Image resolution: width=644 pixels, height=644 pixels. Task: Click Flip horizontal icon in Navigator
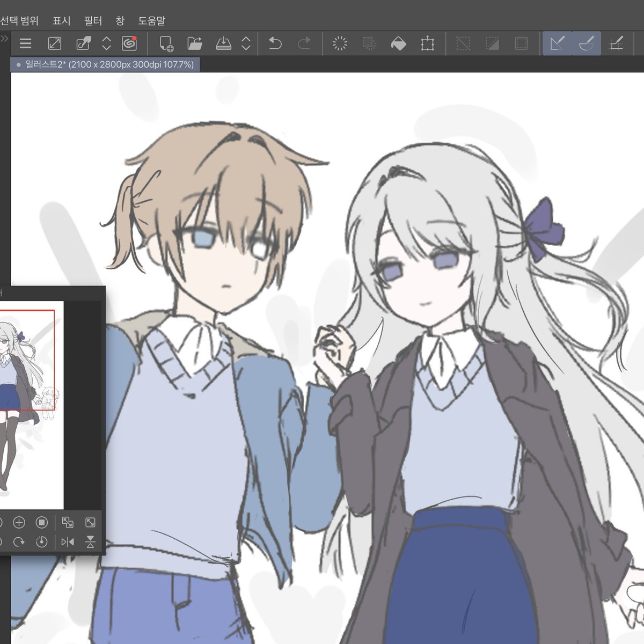tap(68, 542)
